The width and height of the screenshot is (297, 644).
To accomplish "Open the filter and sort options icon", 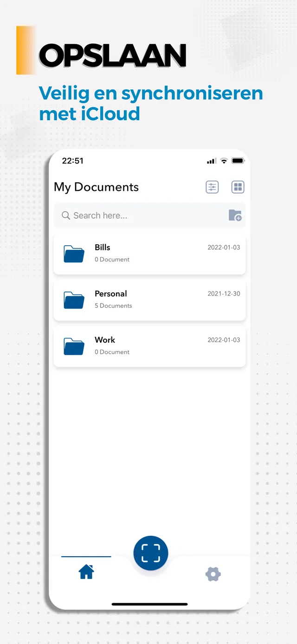I will (212, 187).
